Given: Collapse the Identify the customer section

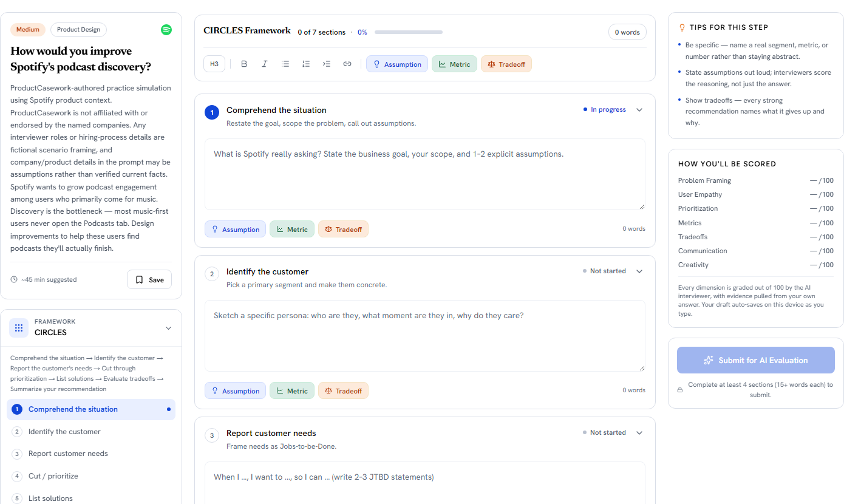Looking at the screenshot, I should tap(639, 271).
